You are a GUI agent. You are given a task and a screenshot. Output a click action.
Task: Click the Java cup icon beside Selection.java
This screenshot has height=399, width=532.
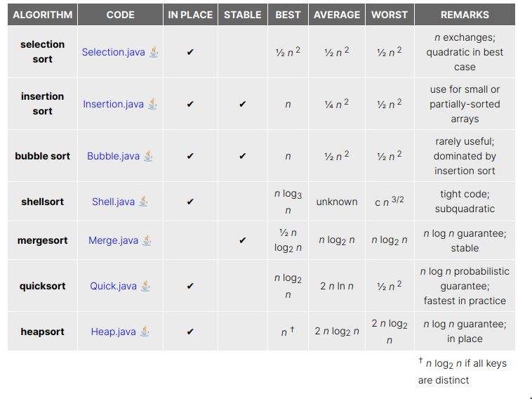[154, 52]
